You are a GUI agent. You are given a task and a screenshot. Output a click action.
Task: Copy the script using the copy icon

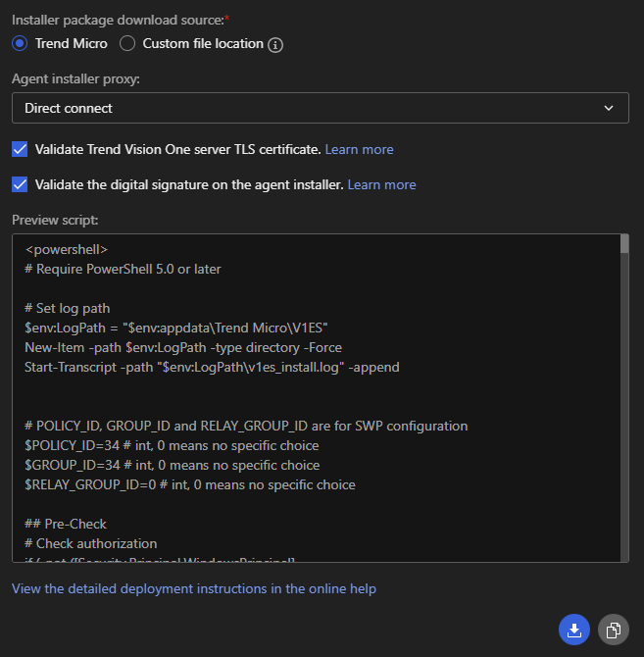(613, 631)
